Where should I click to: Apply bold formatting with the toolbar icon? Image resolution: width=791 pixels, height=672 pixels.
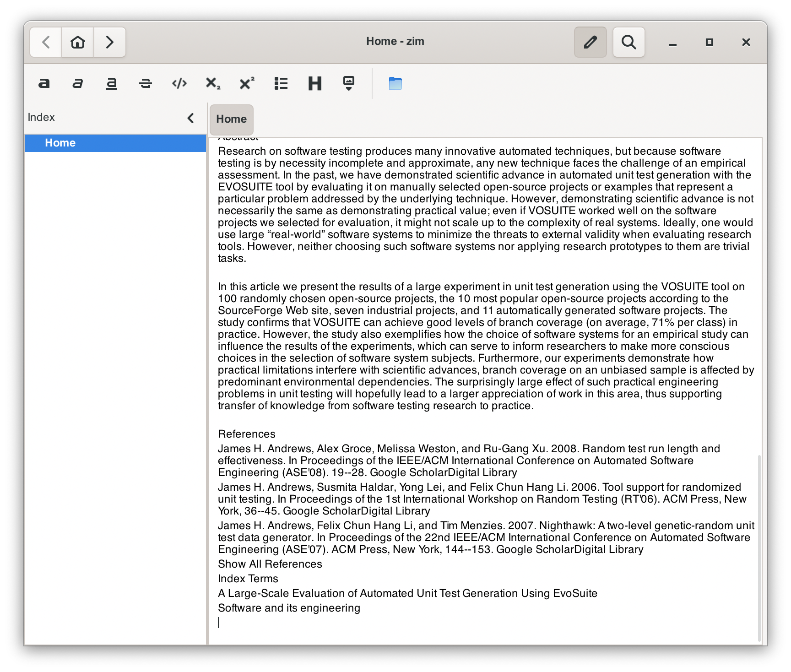click(44, 83)
